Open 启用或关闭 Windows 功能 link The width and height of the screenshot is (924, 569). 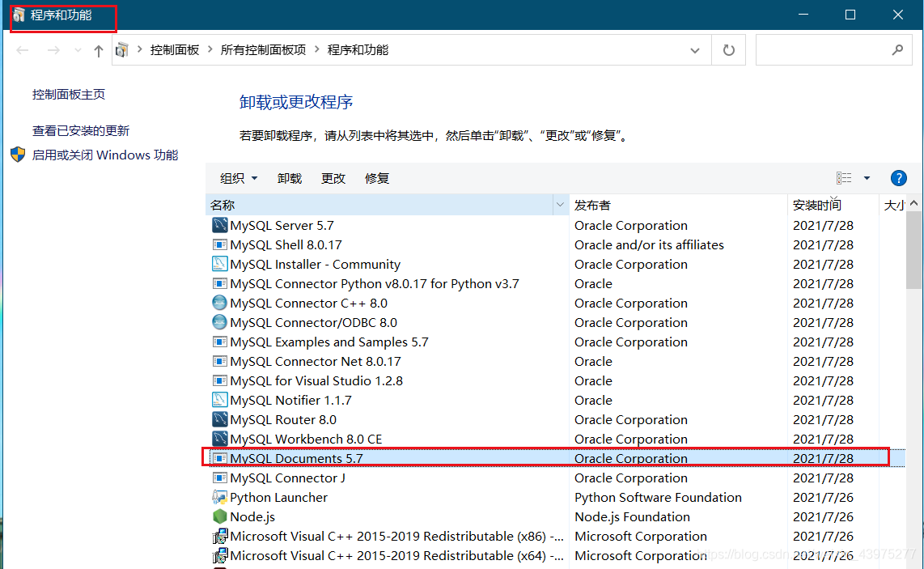click(x=105, y=155)
